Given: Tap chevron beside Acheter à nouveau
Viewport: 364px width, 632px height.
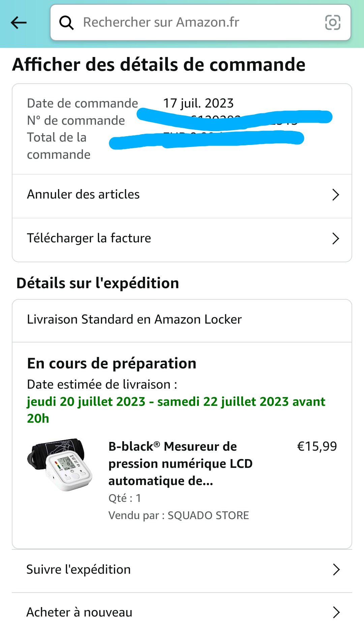Looking at the screenshot, I should [x=336, y=612].
